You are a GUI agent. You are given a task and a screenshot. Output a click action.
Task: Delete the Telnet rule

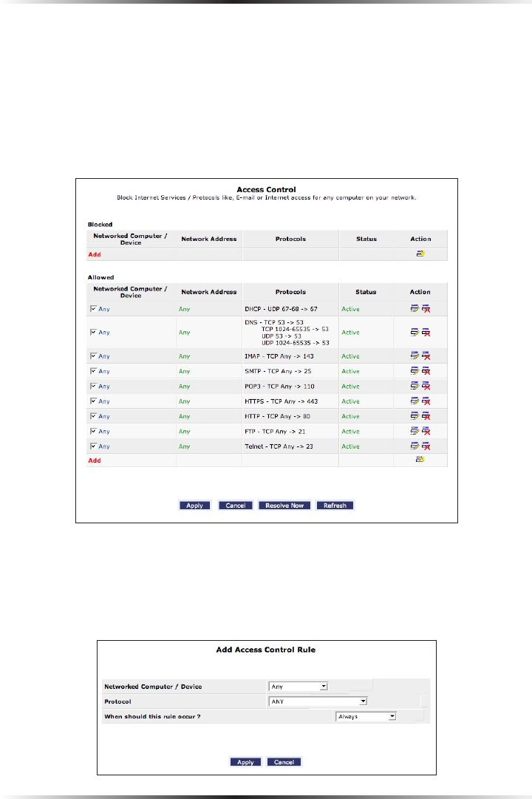click(x=426, y=446)
